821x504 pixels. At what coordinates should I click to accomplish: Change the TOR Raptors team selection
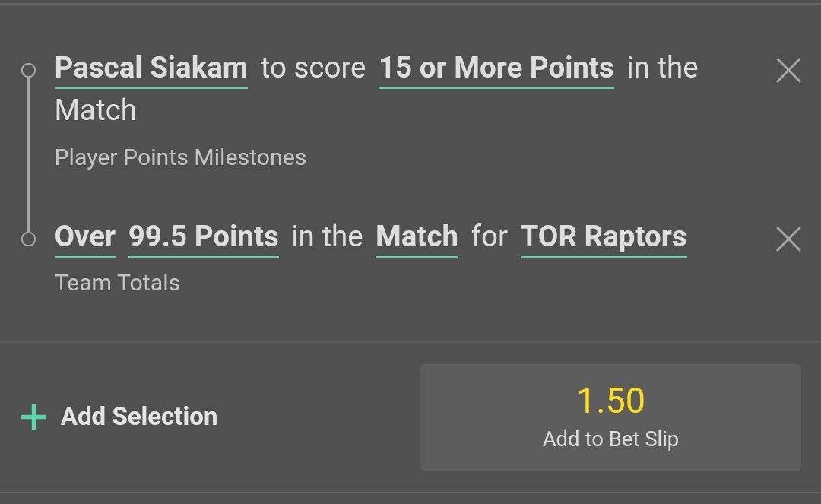pos(604,237)
